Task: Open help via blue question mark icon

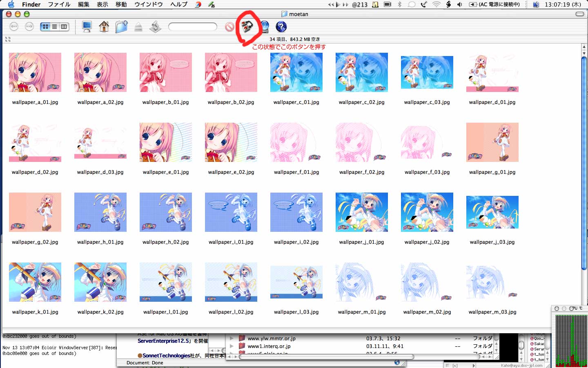Action: click(x=281, y=27)
